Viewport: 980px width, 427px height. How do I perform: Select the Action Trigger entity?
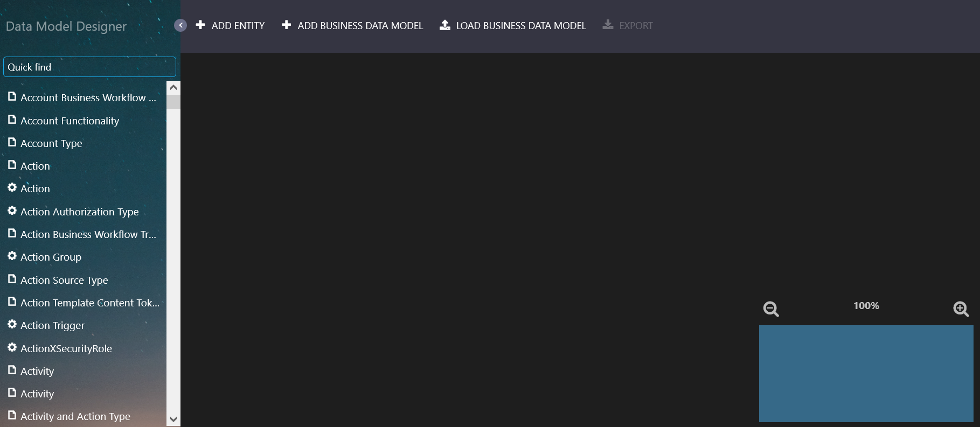pyautogui.click(x=52, y=326)
